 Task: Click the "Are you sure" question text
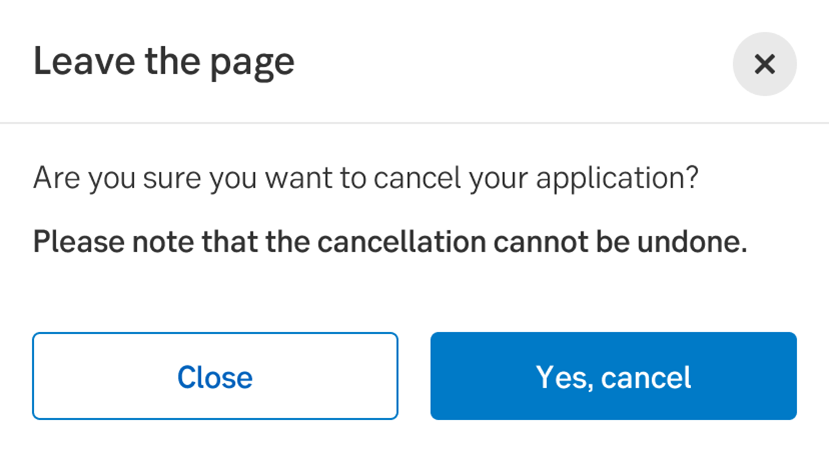pos(365,180)
